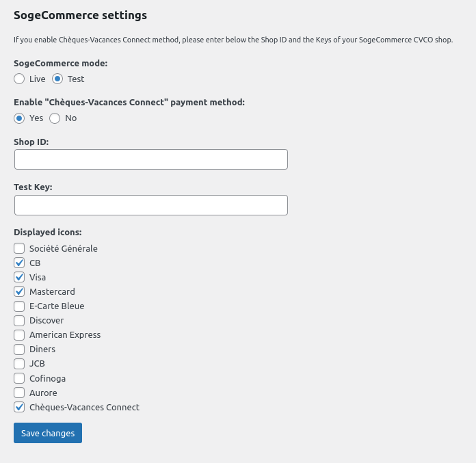Uncheck the CB icon checkbox
This screenshot has height=463, width=476.
[x=19, y=263]
